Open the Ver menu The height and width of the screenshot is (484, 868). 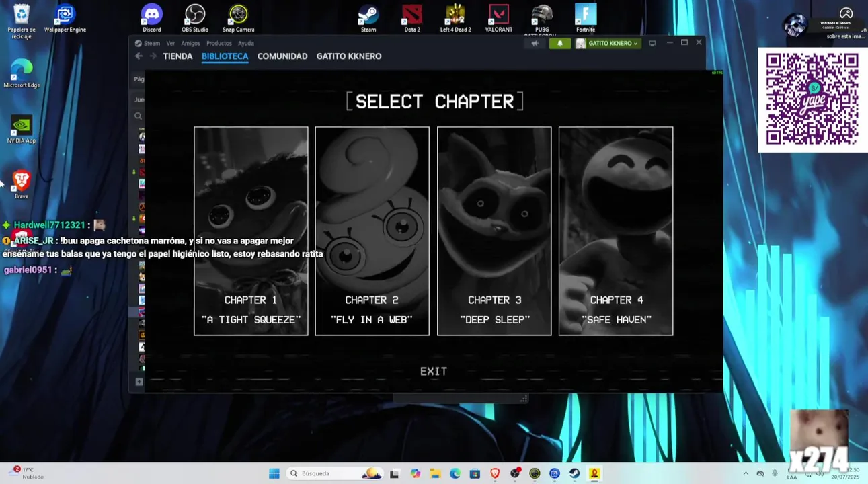click(x=171, y=43)
